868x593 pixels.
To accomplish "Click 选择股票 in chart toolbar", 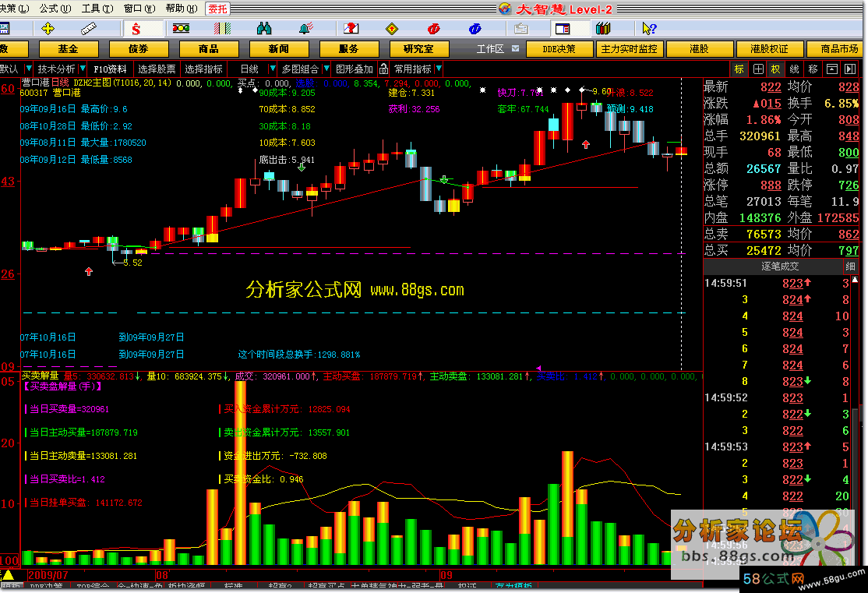I will tap(157, 69).
